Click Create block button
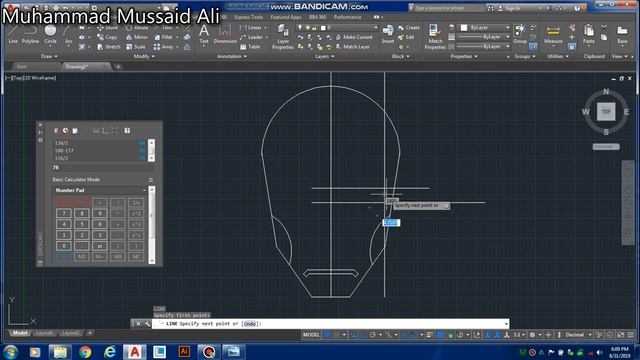This screenshot has height=360, width=640. tap(409, 28)
